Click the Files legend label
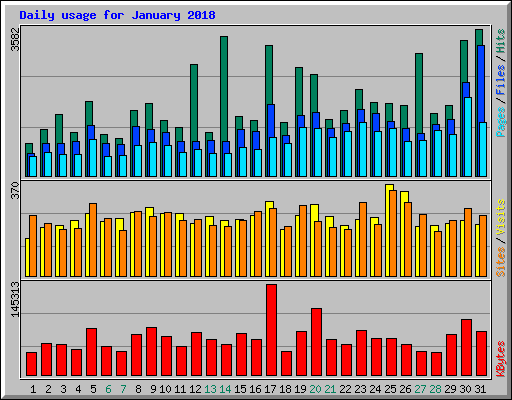This screenshot has height=400, width=512. (x=500, y=80)
